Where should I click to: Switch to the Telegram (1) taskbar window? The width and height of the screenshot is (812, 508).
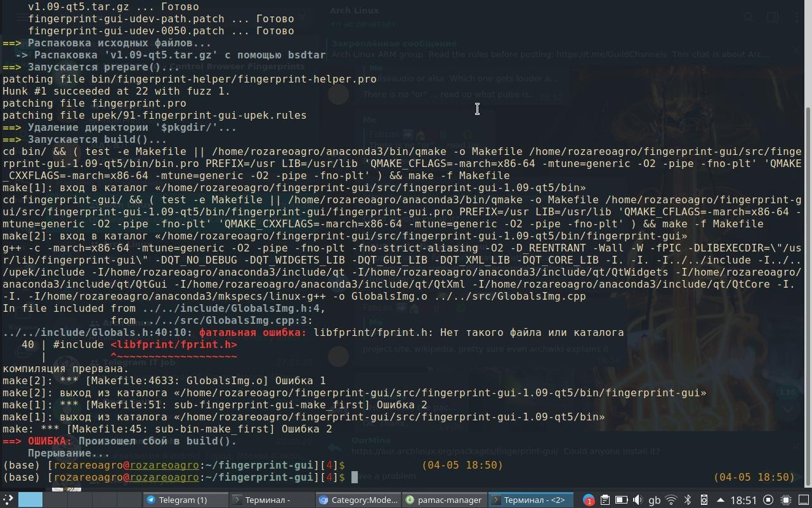(185, 500)
